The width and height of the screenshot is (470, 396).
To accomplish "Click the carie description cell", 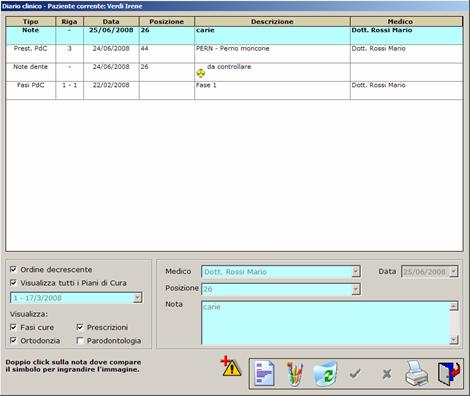I will click(x=272, y=35).
